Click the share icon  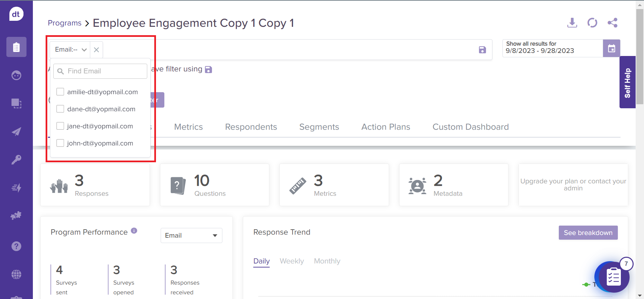[x=612, y=23]
